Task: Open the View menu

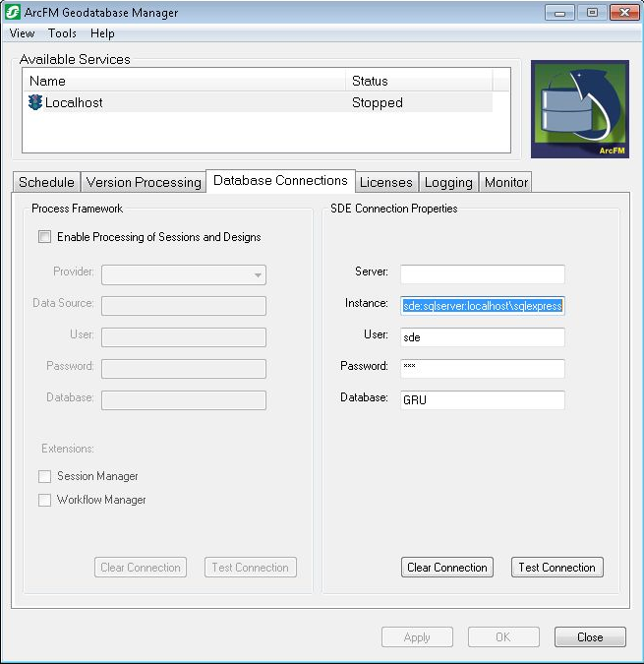Action: click(x=22, y=33)
